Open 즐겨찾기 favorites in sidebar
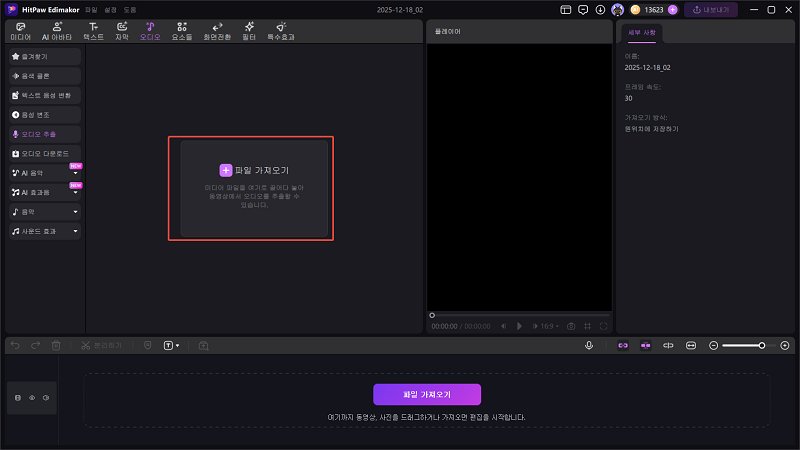 45,57
